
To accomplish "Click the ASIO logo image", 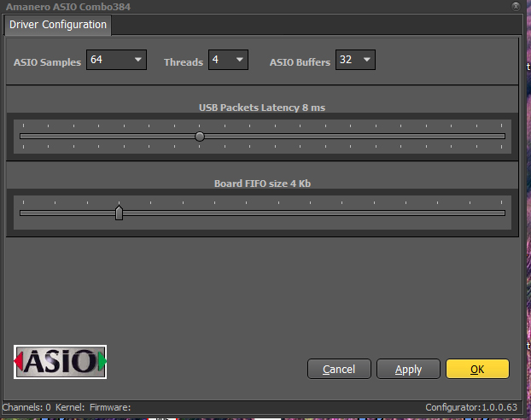I will coord(61,362).
